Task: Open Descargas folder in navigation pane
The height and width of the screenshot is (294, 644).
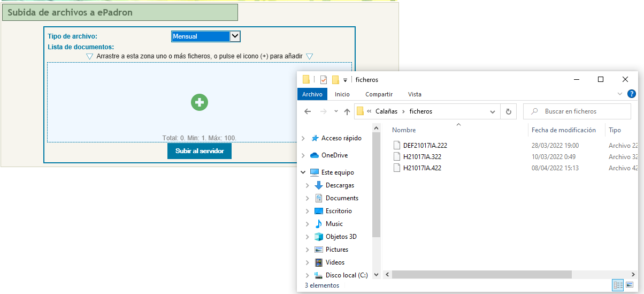Action: 340,185
